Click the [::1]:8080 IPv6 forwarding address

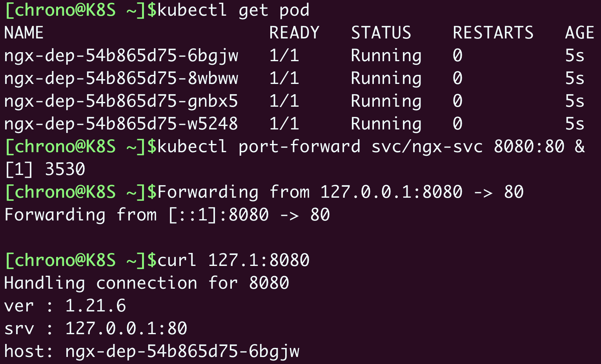pyautogui.click(x=218, y=215)
